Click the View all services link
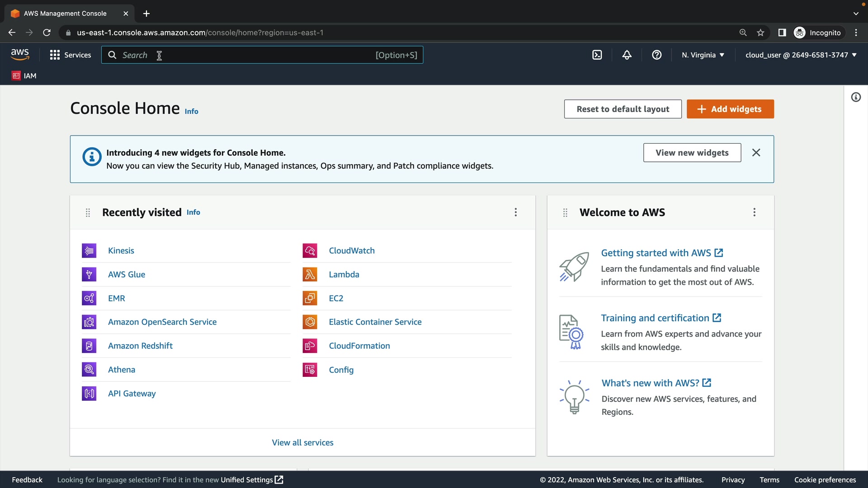 pos(302,442)
